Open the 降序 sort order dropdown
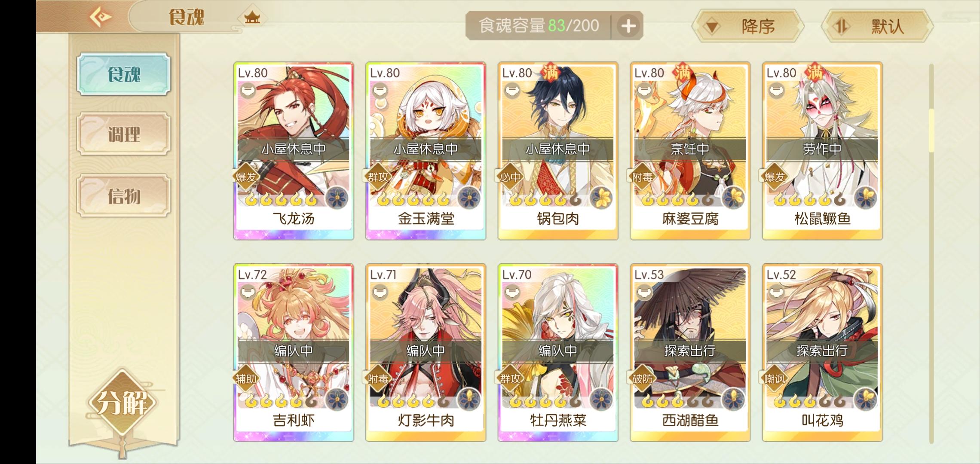 pyautogui.click(x=748, y=26)
